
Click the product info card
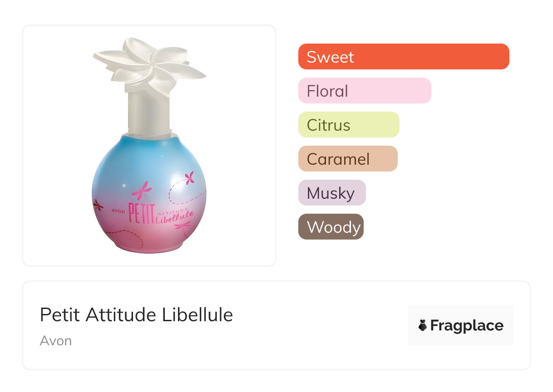pyautogui.click(x=276, y=325)
